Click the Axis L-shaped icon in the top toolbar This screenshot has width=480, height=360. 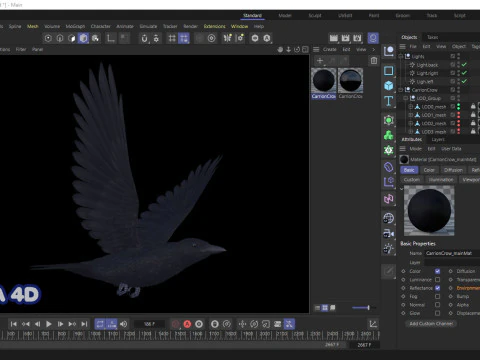(110, 38)
